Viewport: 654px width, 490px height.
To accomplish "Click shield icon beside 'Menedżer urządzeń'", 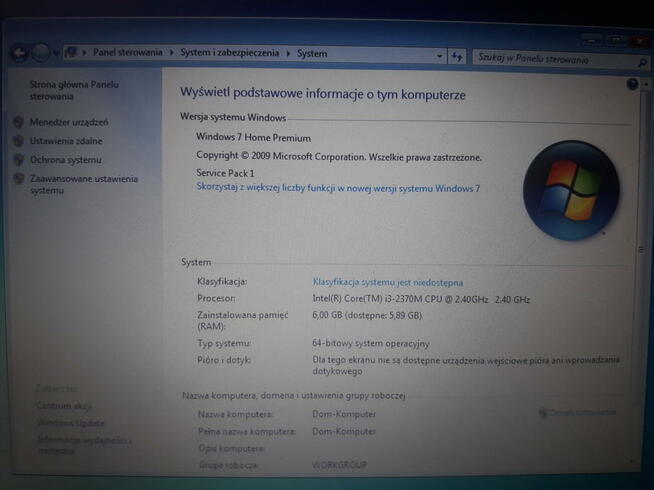I will 18,122.
